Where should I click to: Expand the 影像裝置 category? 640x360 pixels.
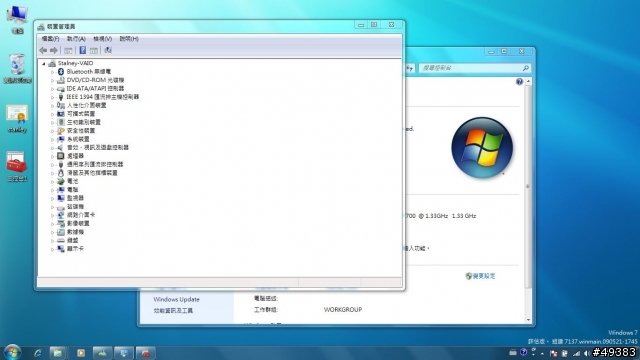click(x=52, y=223)
